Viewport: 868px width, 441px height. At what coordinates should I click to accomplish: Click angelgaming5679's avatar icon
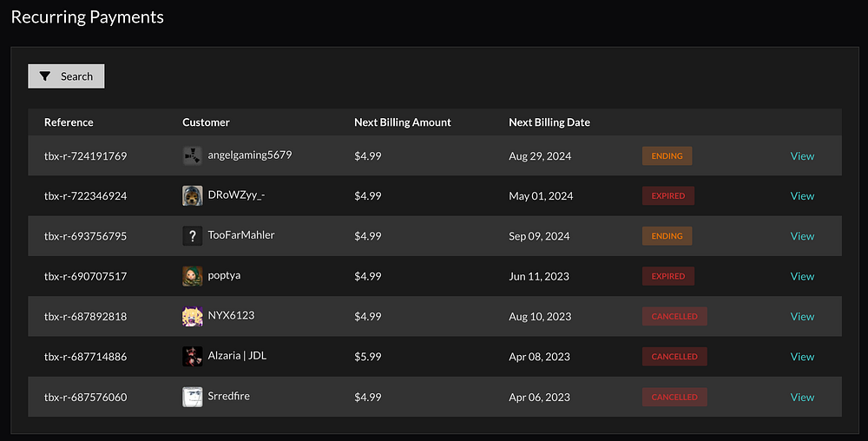point(193,155)
